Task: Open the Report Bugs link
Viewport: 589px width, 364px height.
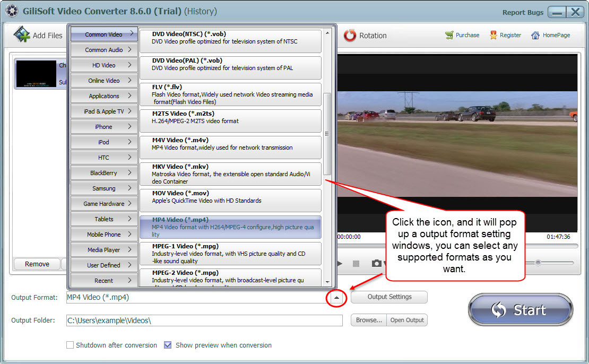Action: coord(523,12)
